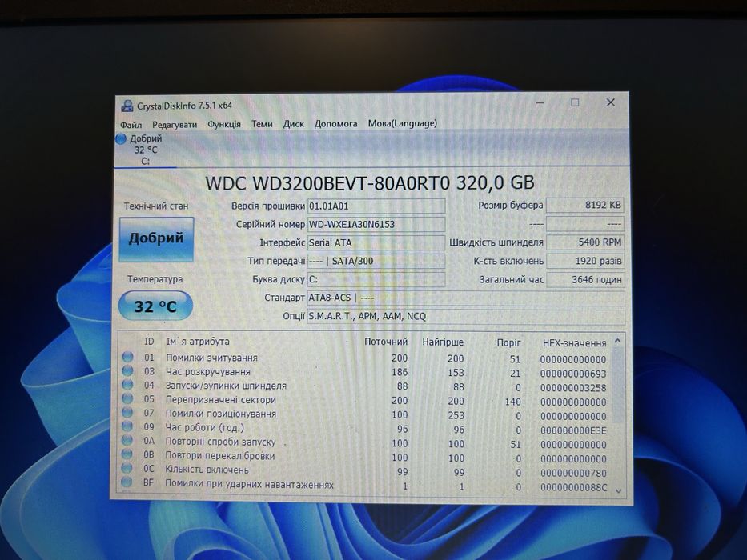This screenshot has height=560, width=747.
Task: Click the CrystalDiskInfo app icon in title bar
Action: 127,106
